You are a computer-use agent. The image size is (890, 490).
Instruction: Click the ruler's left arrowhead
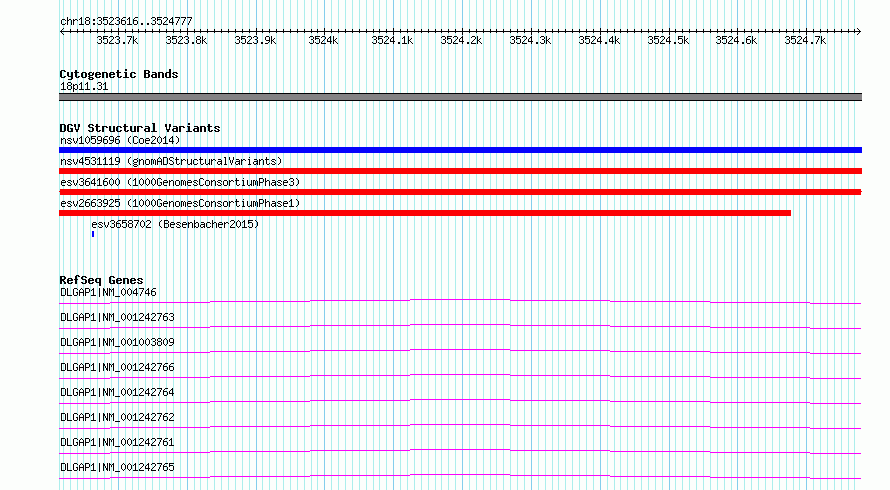[62, 31]
